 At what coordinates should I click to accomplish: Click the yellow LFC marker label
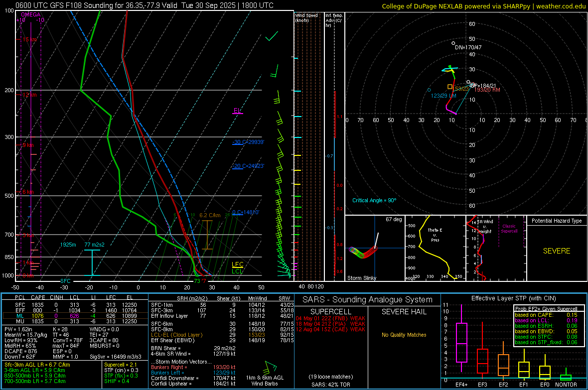[x=237, y=264]
